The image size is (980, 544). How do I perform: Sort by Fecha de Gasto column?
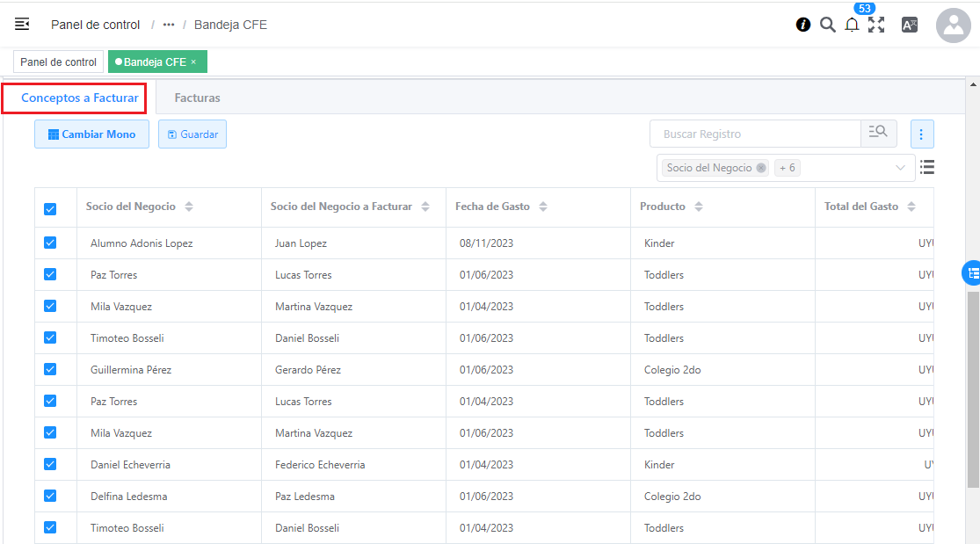pos(543,207)
